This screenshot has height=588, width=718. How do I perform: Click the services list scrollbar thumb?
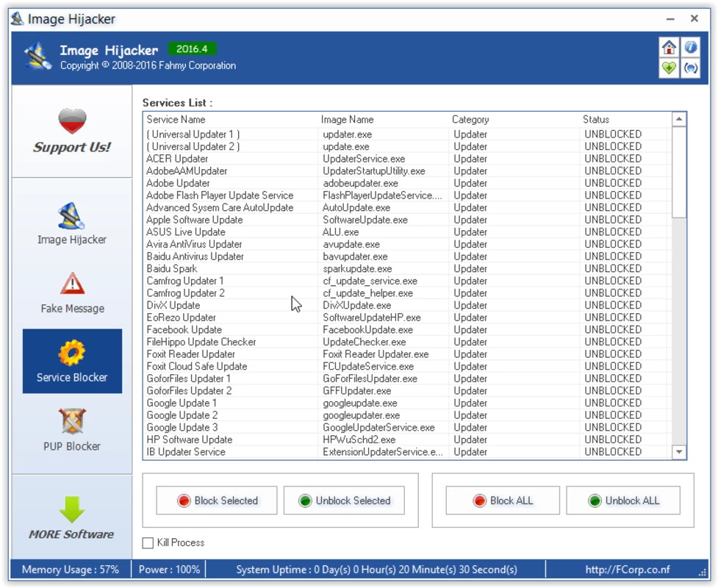coord(679,172)
